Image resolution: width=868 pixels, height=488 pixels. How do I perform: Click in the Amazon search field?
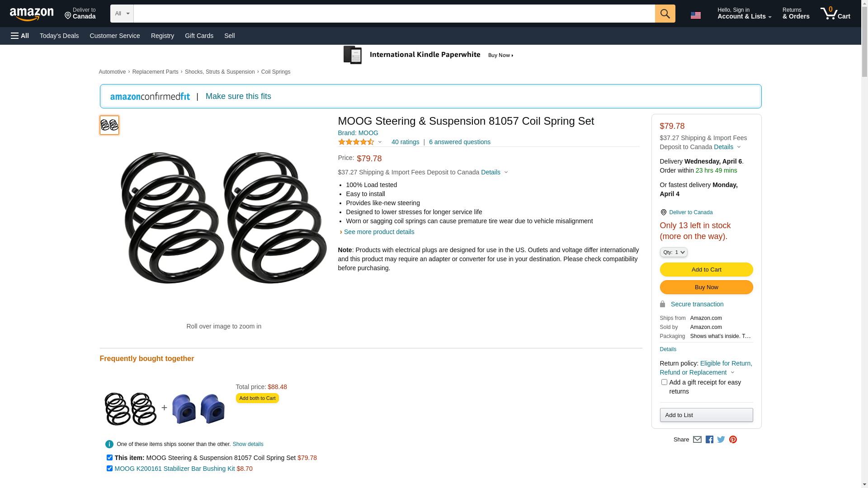(393, 14)
